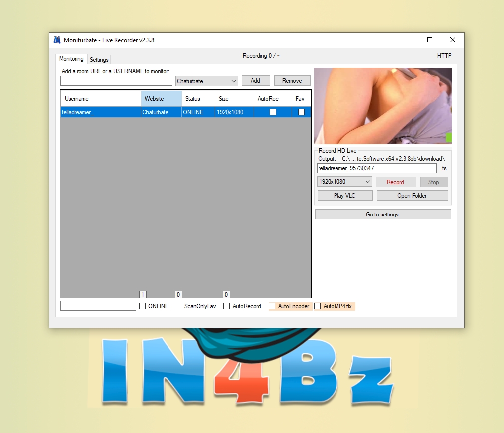Maximize the Moniturbate window
The height and width of the screenshot is (433, 504).
pyautogui.click(x=430, y=40)
